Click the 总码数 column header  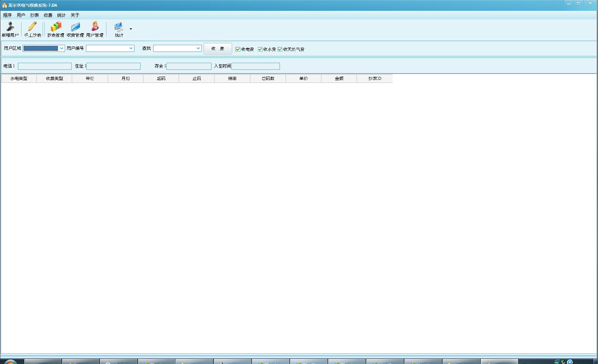(x=268, y=78)
